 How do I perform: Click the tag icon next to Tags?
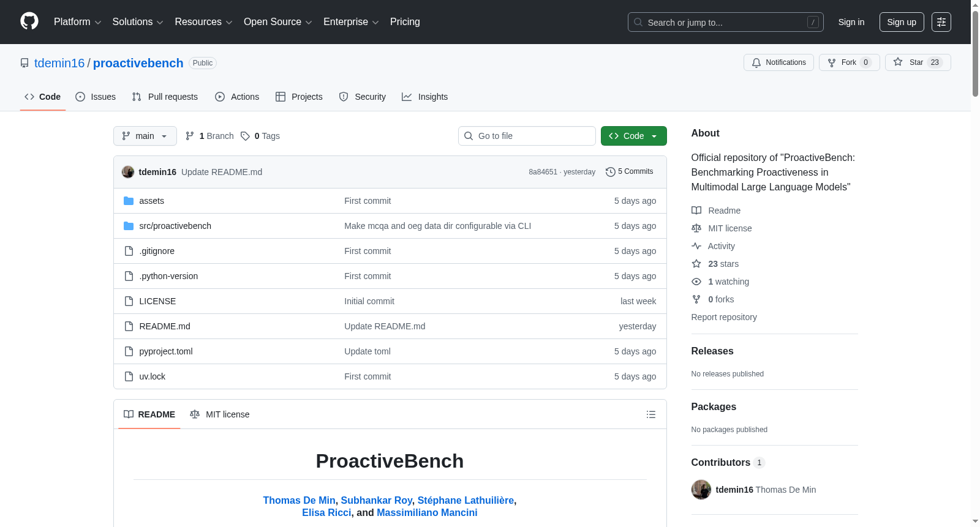[x=245, y=136]
